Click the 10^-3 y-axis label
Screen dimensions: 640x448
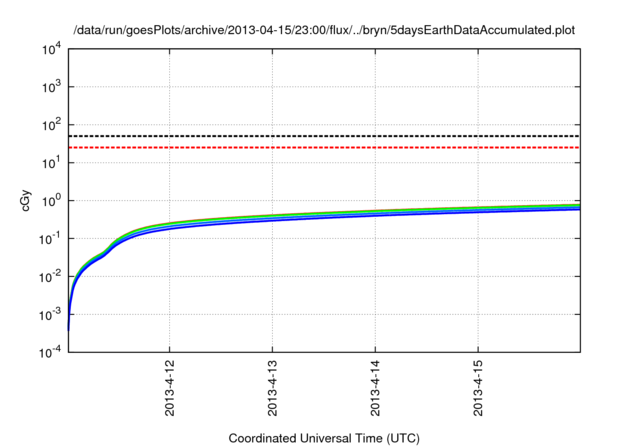(51, 315)
